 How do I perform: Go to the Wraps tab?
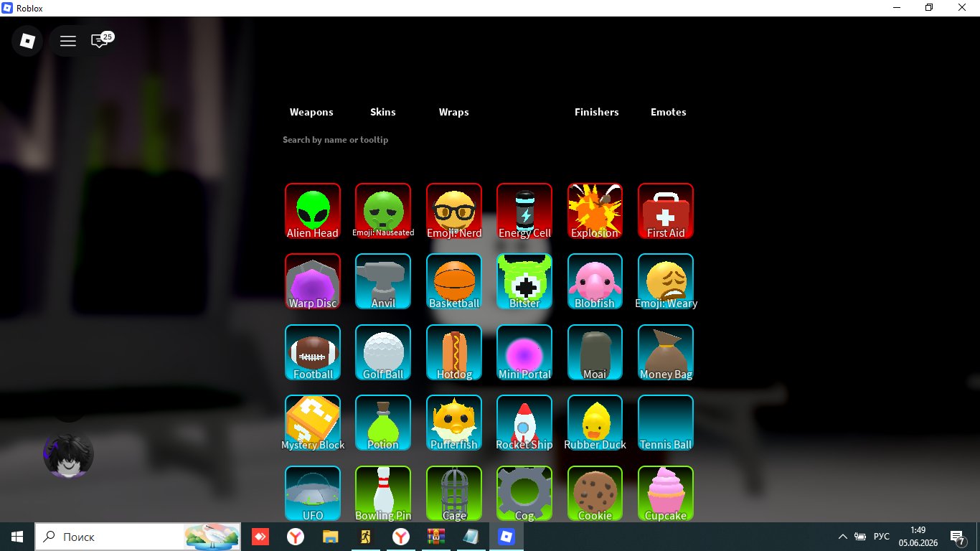pos(454,112)
